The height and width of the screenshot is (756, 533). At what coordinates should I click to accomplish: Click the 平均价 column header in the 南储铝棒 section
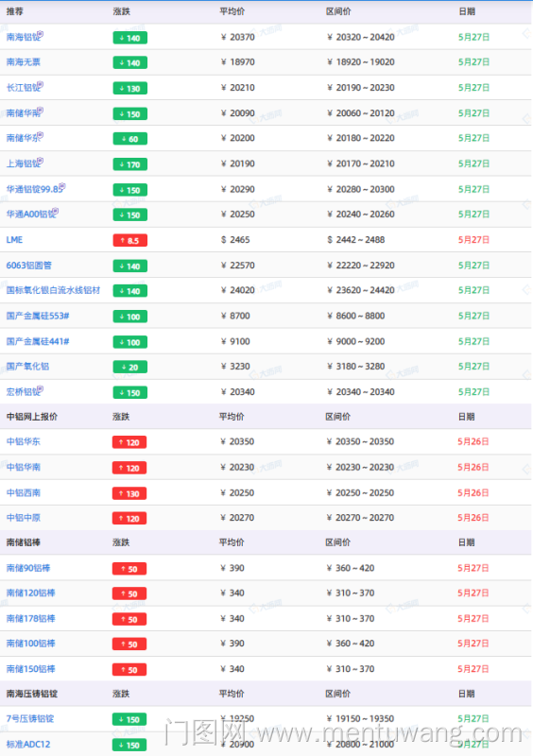click(x=232, y=542)
